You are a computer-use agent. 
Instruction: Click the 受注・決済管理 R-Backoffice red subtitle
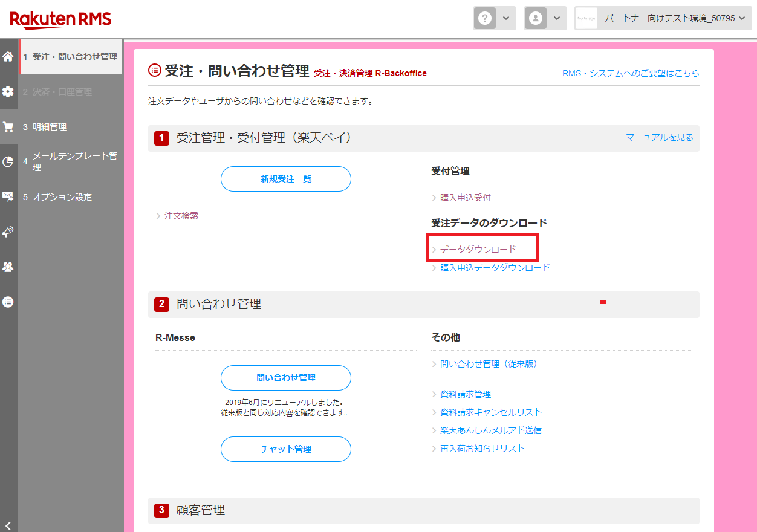pos(370,73)
